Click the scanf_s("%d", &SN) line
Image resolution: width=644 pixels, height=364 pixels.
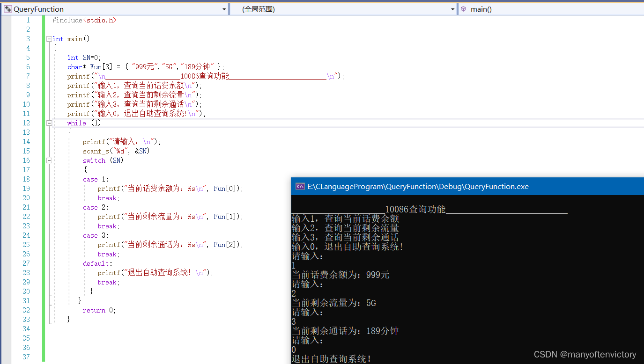click(118, 151)
